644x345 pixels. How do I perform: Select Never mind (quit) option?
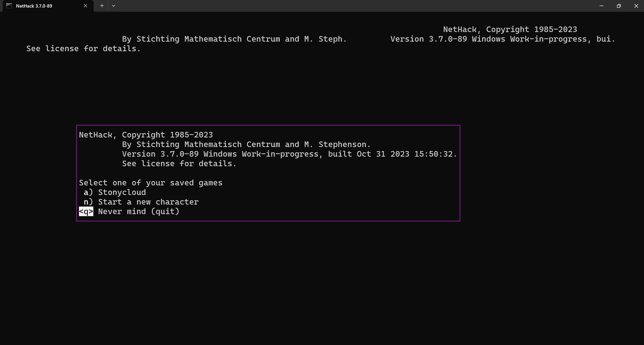[129, 212]
